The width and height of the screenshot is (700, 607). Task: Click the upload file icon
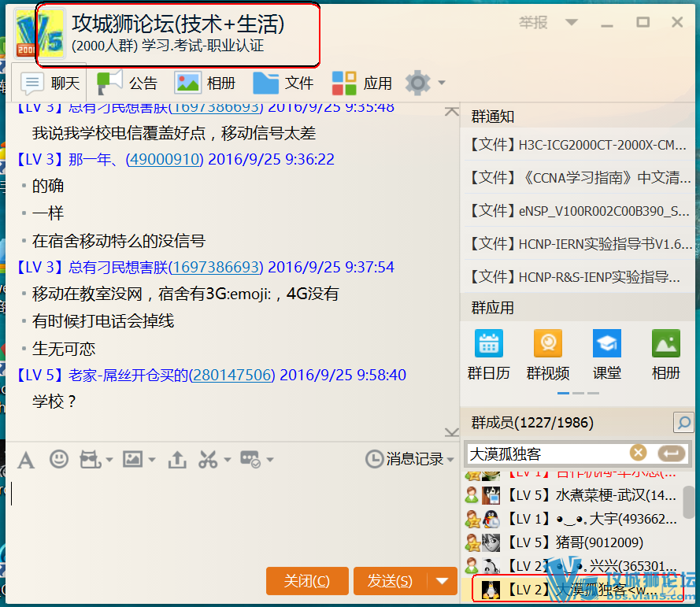[178, 459]
